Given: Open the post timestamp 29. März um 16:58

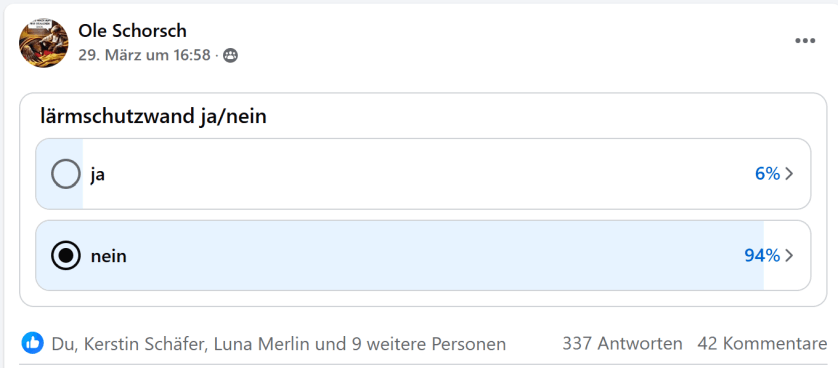Looking at the screenshot, I should (x=144, y=56).
